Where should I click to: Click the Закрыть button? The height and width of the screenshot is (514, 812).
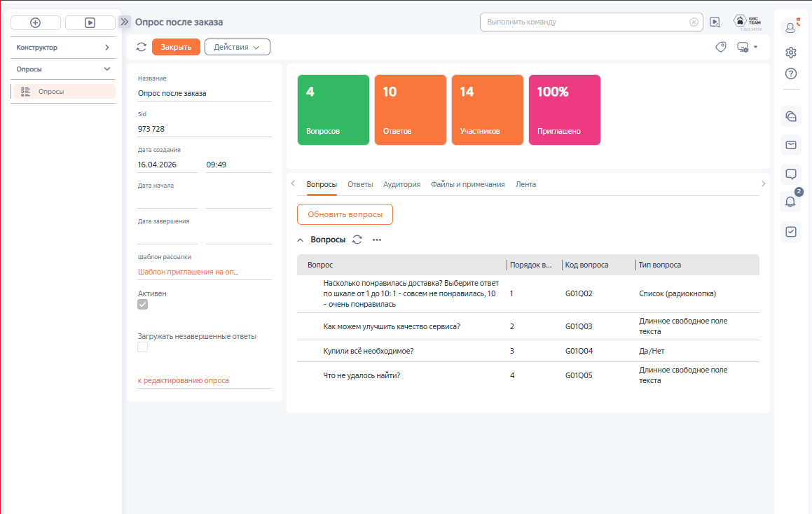pyautogui.click(x=176, y=47)
